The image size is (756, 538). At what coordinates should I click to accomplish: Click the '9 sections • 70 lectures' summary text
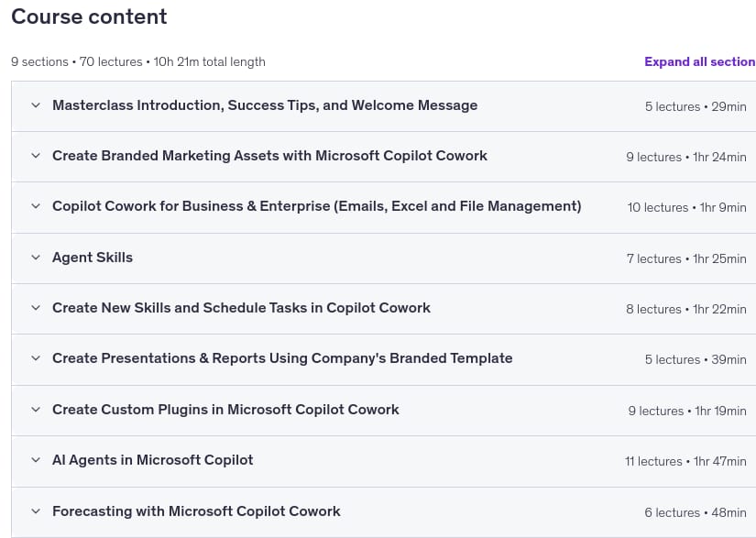click(138, 61)
